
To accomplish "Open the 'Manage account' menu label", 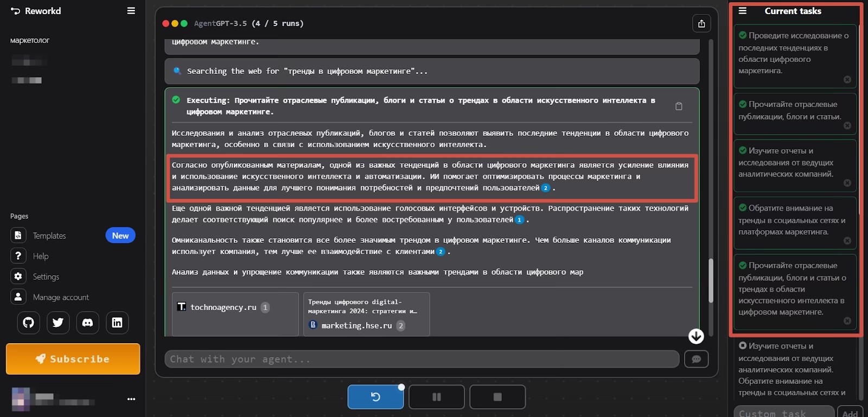I will [61, 298].
